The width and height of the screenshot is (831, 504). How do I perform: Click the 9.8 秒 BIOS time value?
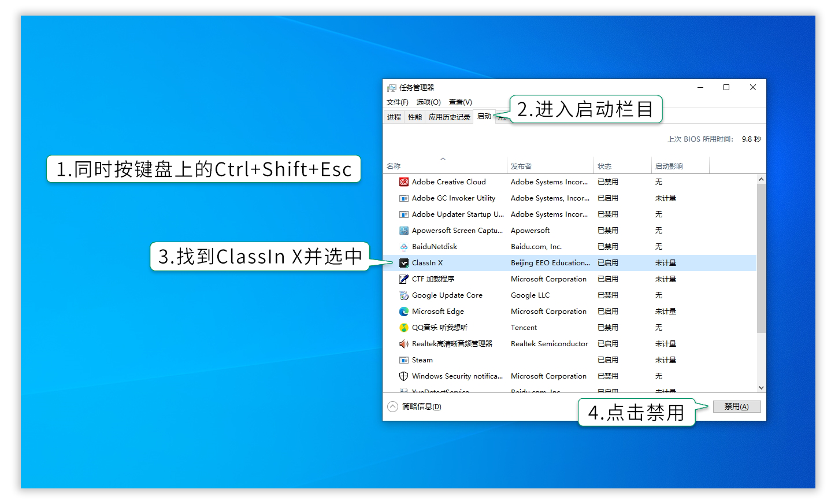pos(751,139)
